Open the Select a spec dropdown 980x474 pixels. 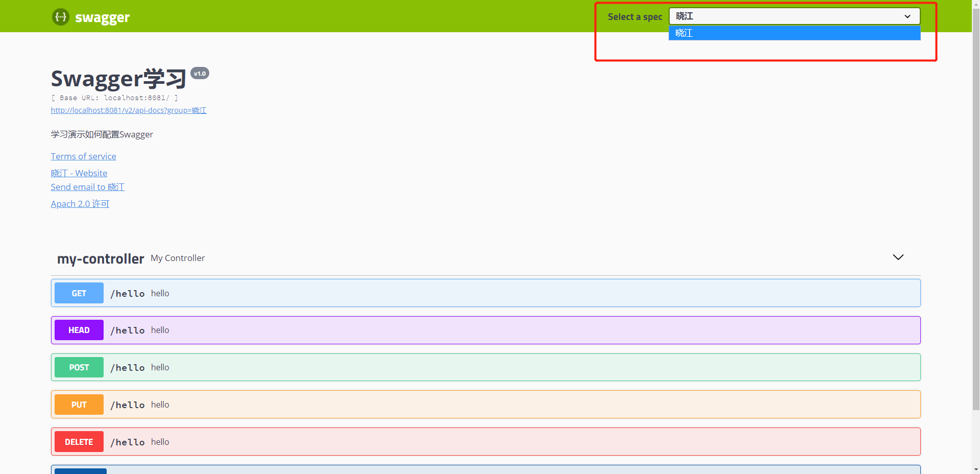click(794, 16)
